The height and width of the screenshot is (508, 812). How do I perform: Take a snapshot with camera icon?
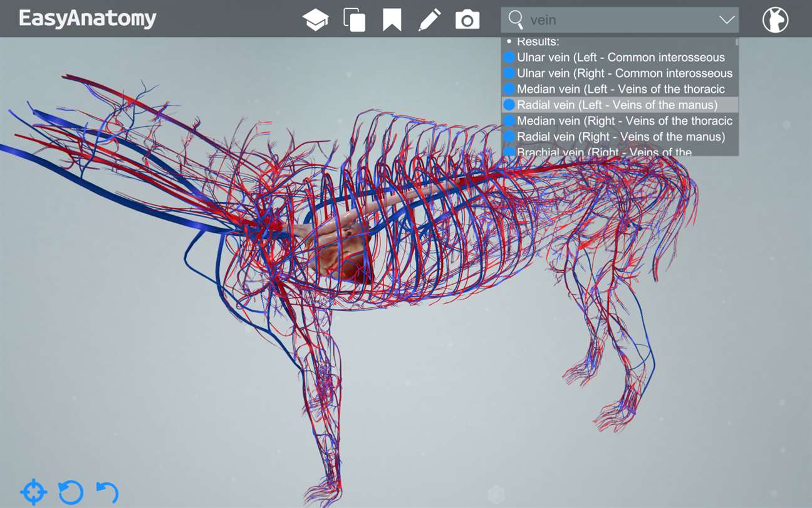point(467,20)
